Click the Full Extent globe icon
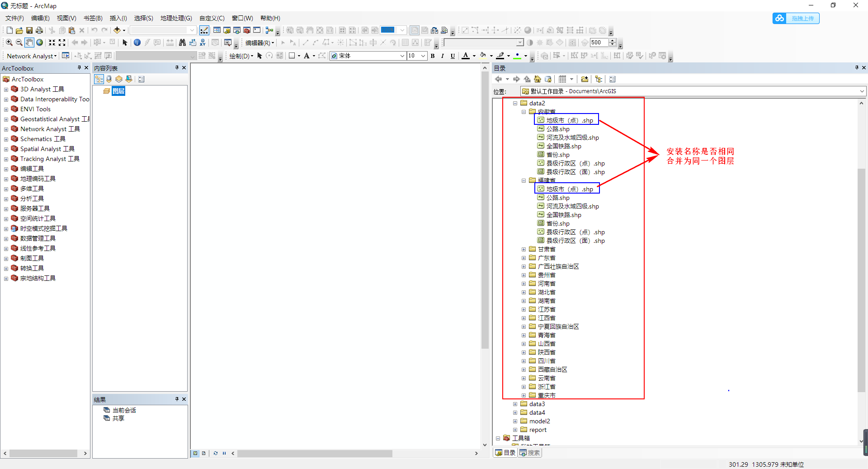Image resolution: width=868 pixels, height=469 pixels. click(39, 43)
